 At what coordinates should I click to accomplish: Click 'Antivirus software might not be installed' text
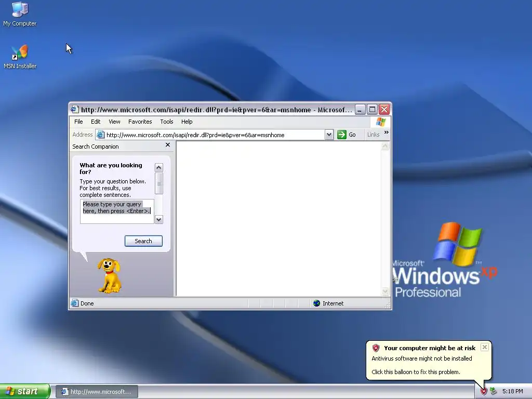pos(422,358)
